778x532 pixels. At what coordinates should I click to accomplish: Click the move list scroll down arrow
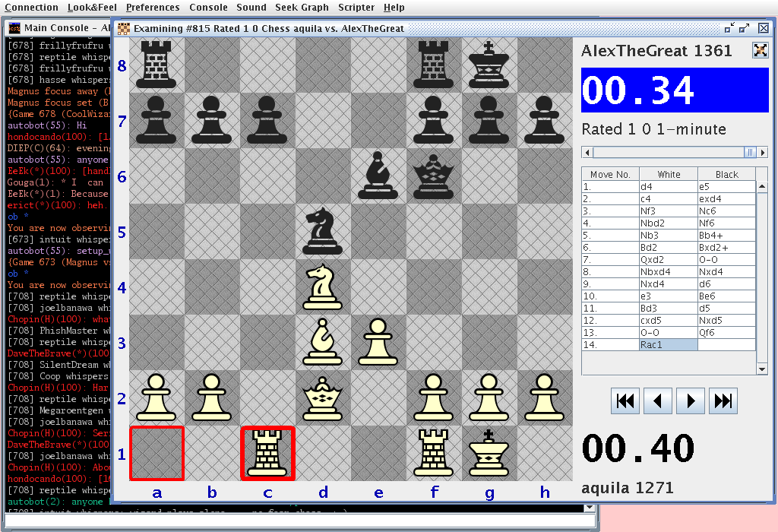coord(763,369)
